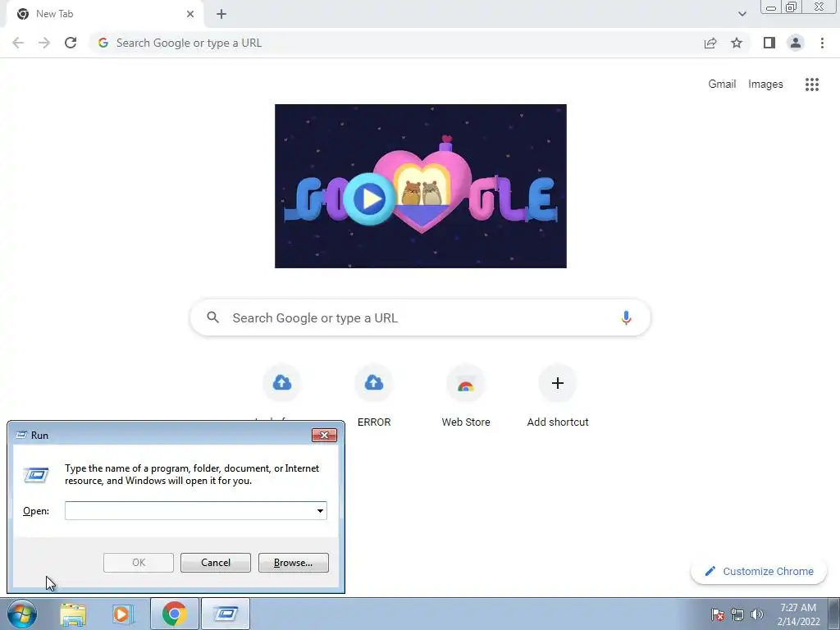Open the Web Store shortcut
Image resolution: width=840 pixels, height=630 pixels.
click(466, 395)
